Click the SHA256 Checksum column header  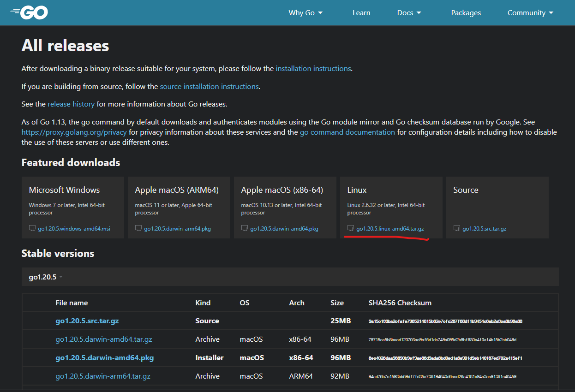pos(400,303)
